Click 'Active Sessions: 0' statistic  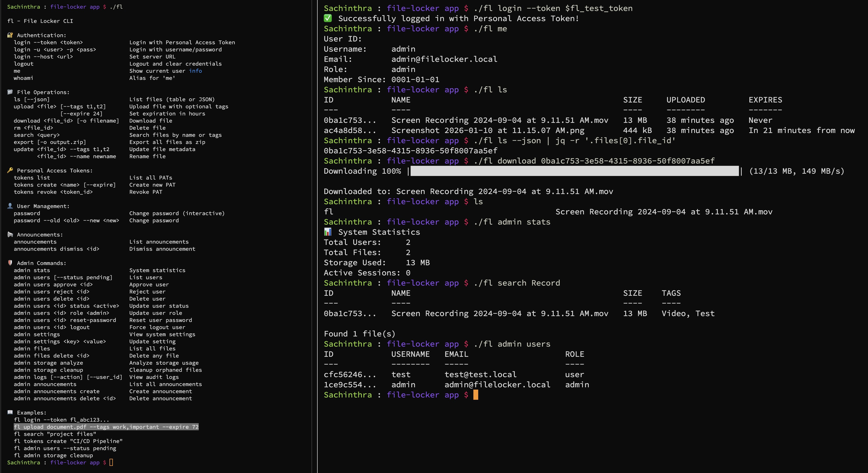[x=367, y=273]
